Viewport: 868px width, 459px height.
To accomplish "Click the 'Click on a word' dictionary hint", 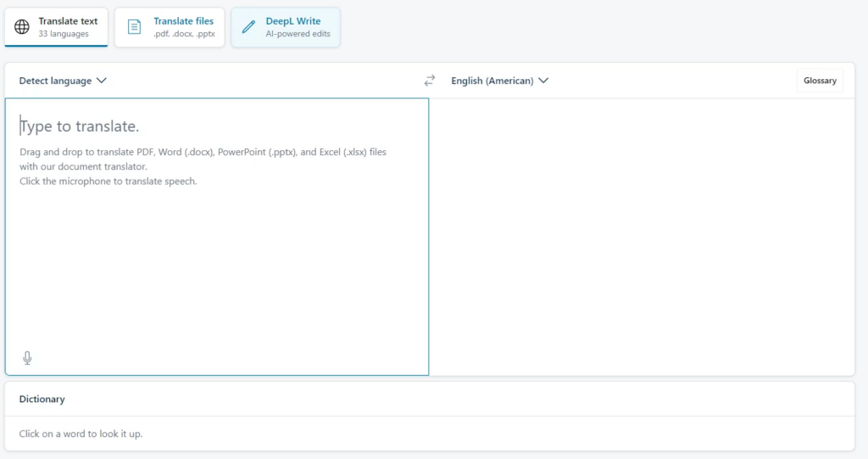I will 81,434.
